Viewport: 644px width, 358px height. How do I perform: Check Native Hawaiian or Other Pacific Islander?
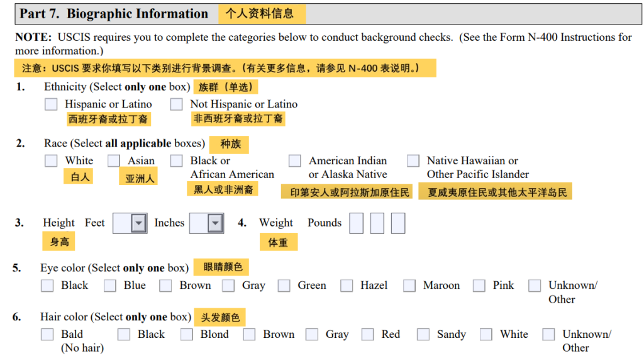(x=413, y=161)
